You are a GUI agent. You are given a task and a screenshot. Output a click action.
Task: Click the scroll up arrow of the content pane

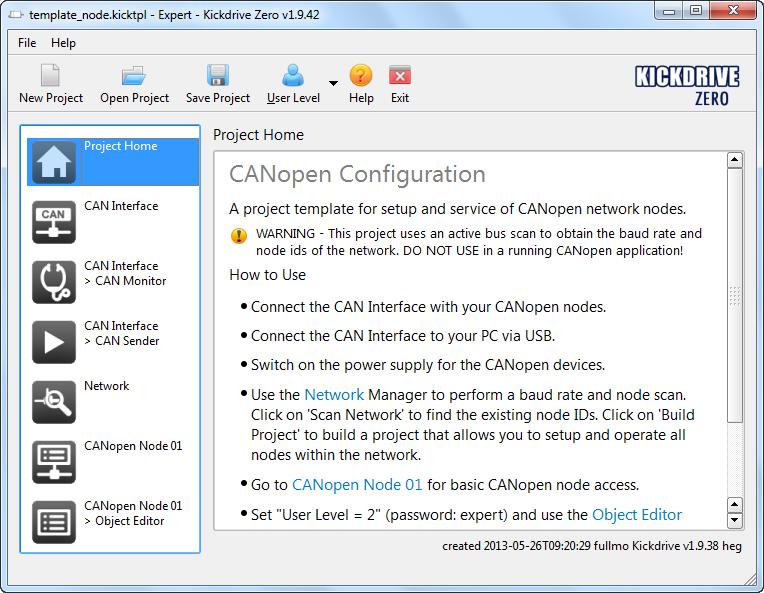click(x=735, y=160)
